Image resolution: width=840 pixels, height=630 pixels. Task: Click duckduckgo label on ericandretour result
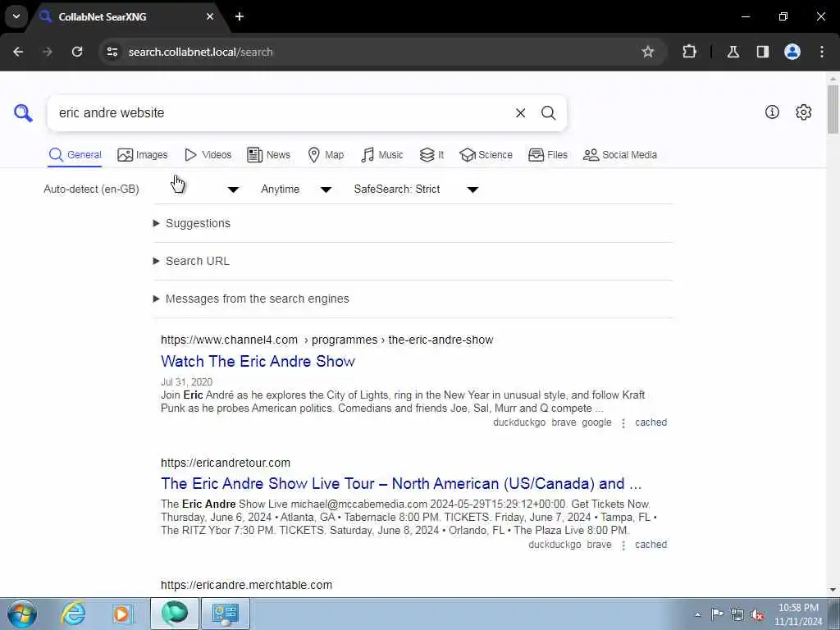[555, 545]
